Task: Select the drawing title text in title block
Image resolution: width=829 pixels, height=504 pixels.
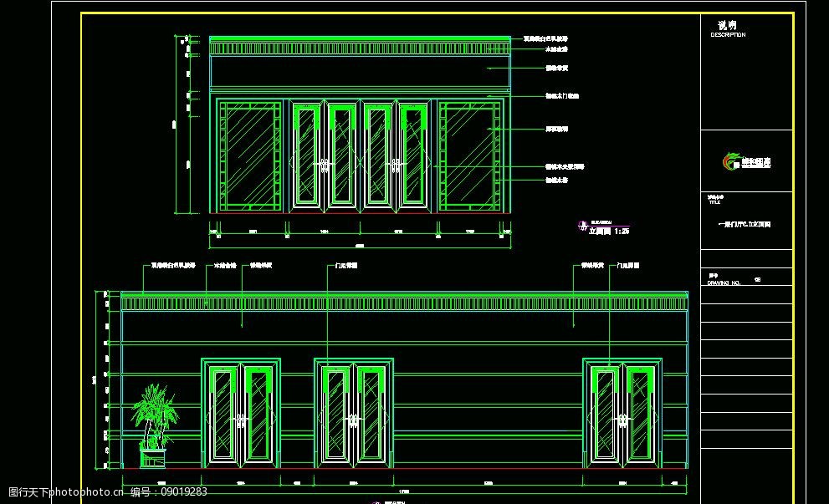Action: (745, 225)
